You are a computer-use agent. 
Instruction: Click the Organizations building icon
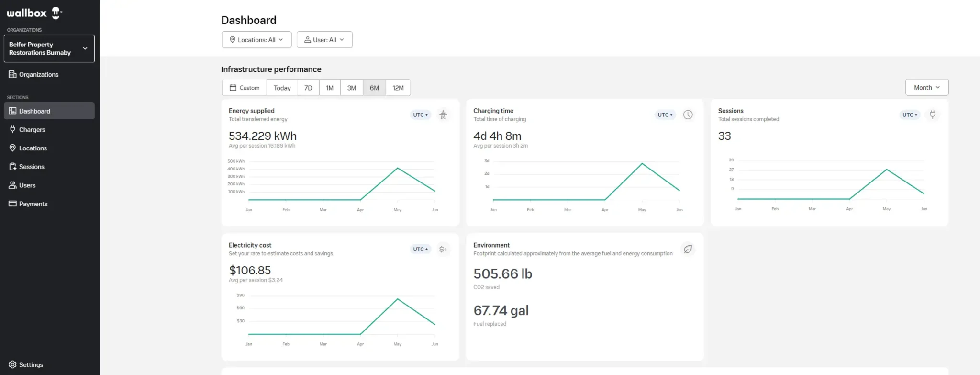point(12,74)
